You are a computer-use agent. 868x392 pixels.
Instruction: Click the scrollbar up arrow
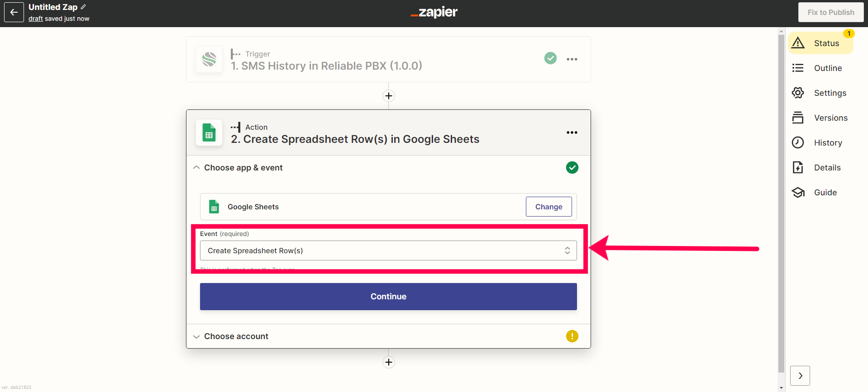pyautogui.click(x=781, y=31)
